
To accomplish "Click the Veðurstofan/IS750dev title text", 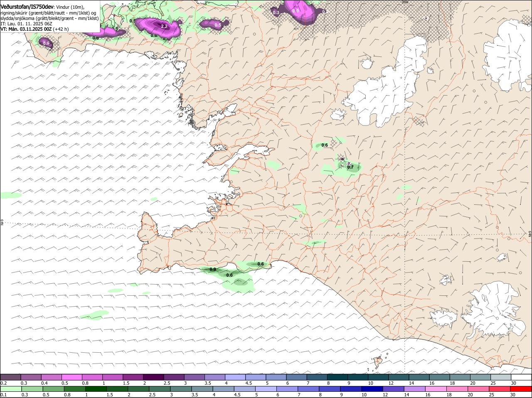I will pos(27,7).
